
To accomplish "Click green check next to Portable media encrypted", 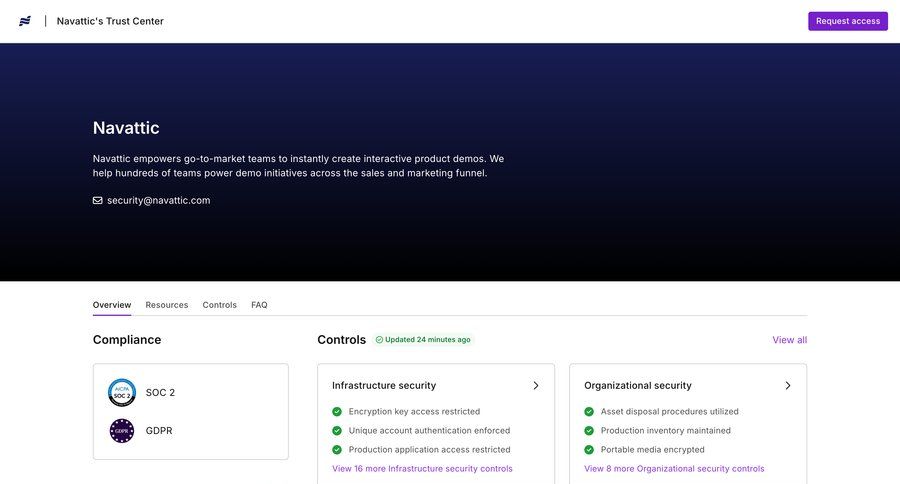I will pyautogui.click(x=589, y=450).
